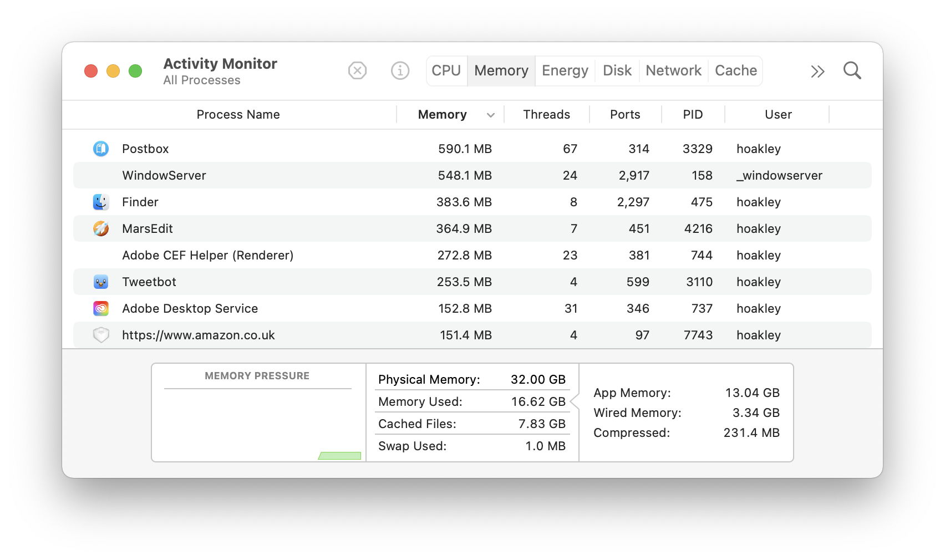Sort by the Threads column header
The height and width of the screenshot is (560, 945).
(546, 115)
